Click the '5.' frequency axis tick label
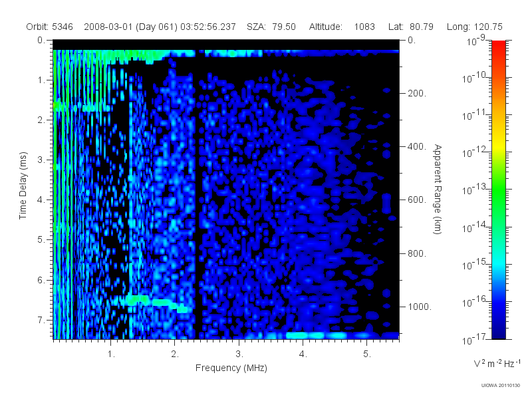This screenshot has height=399, width=532. click(x=367, y=354)
